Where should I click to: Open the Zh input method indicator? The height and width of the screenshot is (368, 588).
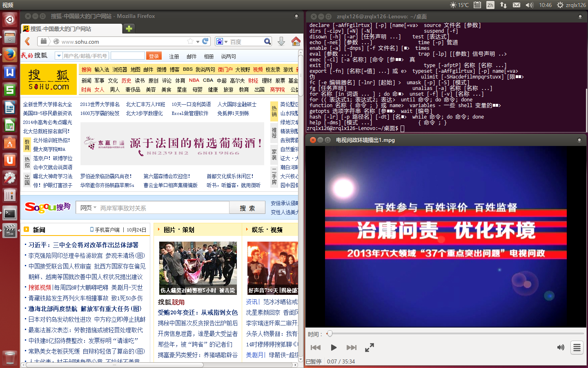pos(490,5)
